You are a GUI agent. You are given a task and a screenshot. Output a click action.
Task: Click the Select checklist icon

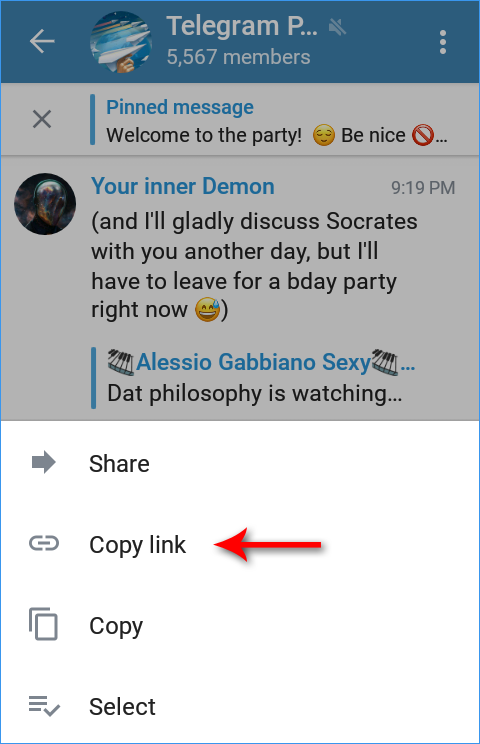44,706
